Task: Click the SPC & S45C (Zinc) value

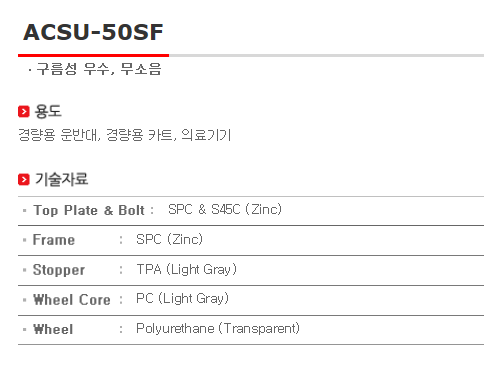Action: 225,209
